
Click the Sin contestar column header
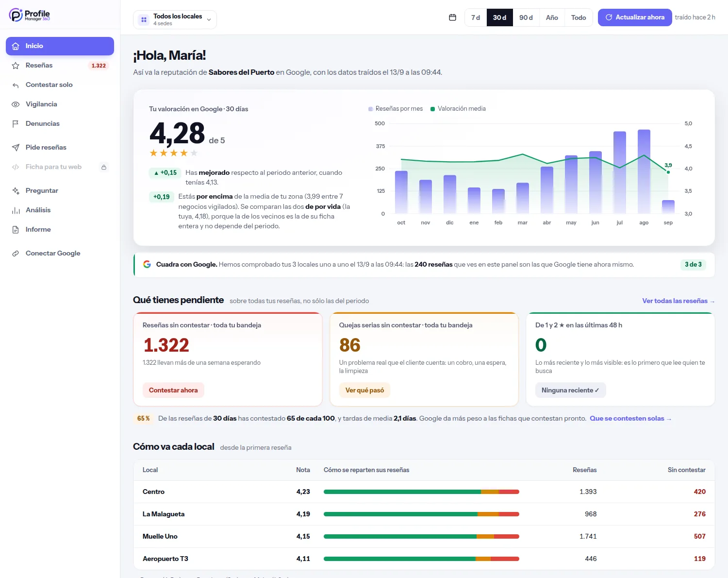686,470
